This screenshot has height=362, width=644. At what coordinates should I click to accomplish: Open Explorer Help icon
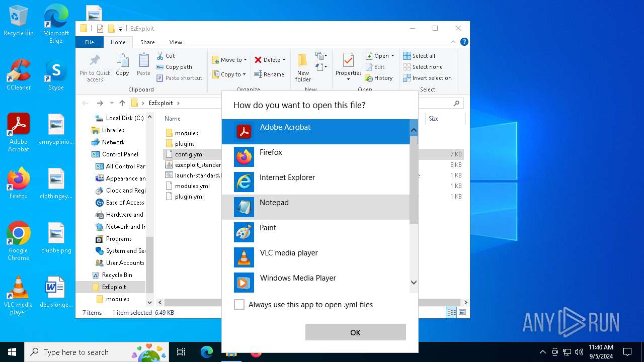tap(464, 42)
